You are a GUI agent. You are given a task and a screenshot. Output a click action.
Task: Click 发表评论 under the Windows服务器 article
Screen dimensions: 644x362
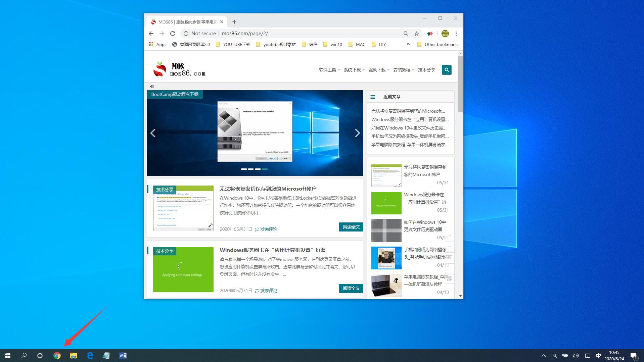pyautogui.click(x=266, y=291)
